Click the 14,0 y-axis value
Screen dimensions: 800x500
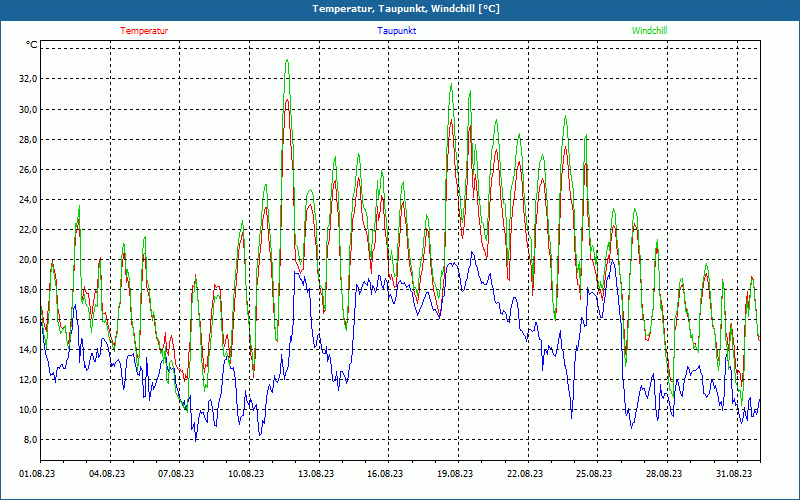pyautogui.click(x=28, y=350)
